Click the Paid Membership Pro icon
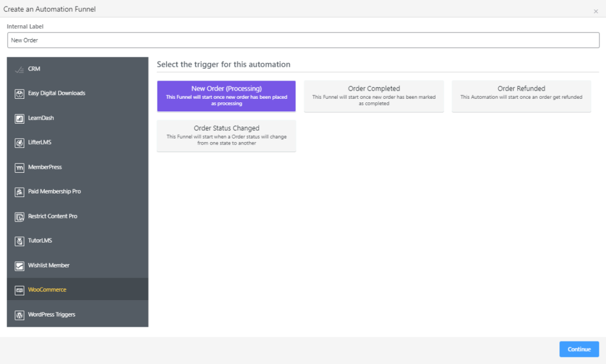The image size is (606, 364). point(20,192)
